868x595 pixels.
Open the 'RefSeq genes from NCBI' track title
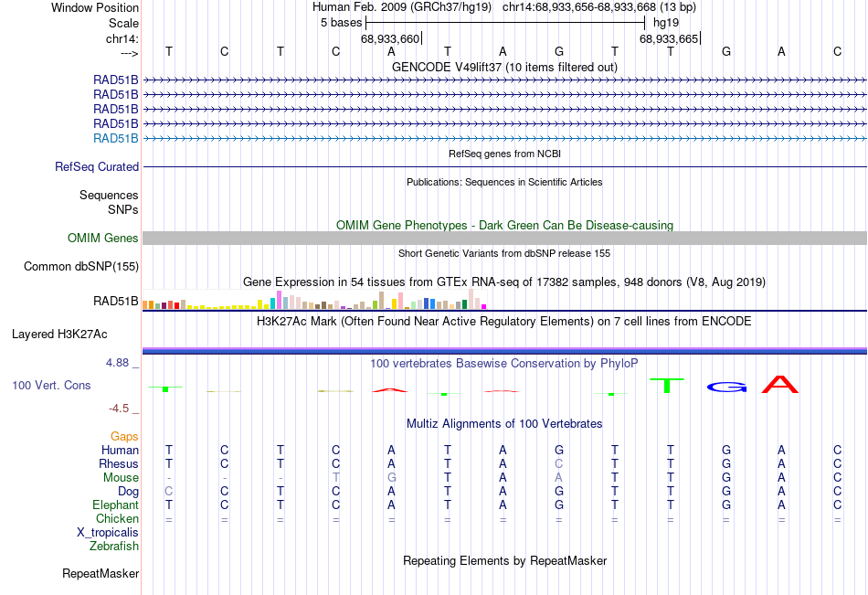click(504, 154)
